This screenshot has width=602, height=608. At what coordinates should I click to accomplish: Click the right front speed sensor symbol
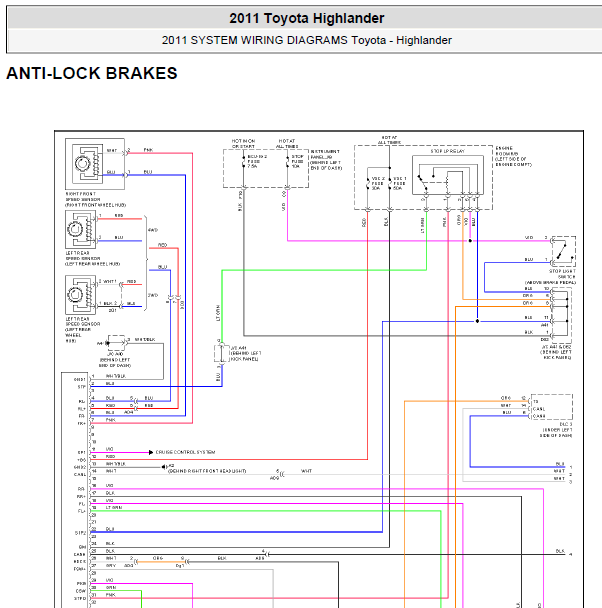click(87, 163)
